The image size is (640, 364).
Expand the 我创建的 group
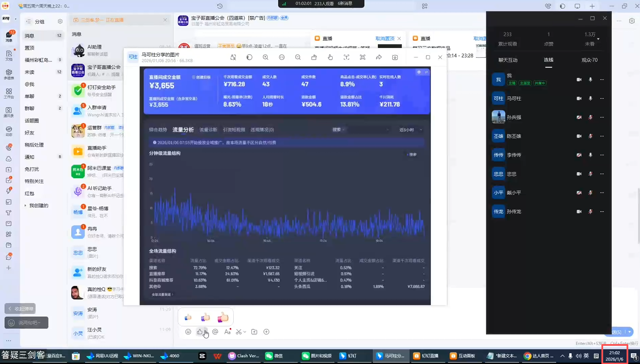pyautogui.click(x=25, y=205)
